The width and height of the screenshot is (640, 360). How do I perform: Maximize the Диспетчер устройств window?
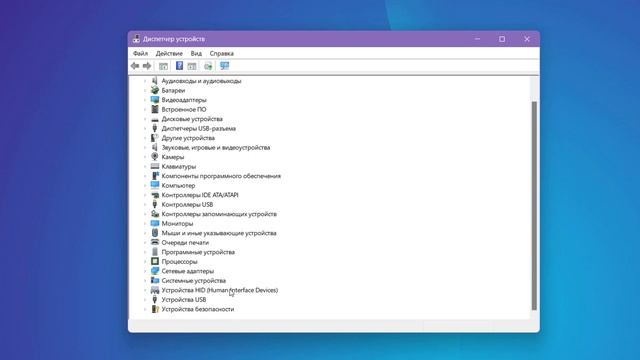[502, 39]
